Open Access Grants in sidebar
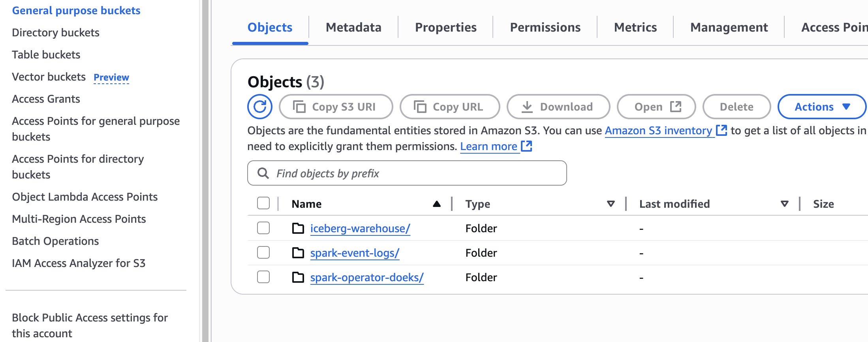 point(46,99)
